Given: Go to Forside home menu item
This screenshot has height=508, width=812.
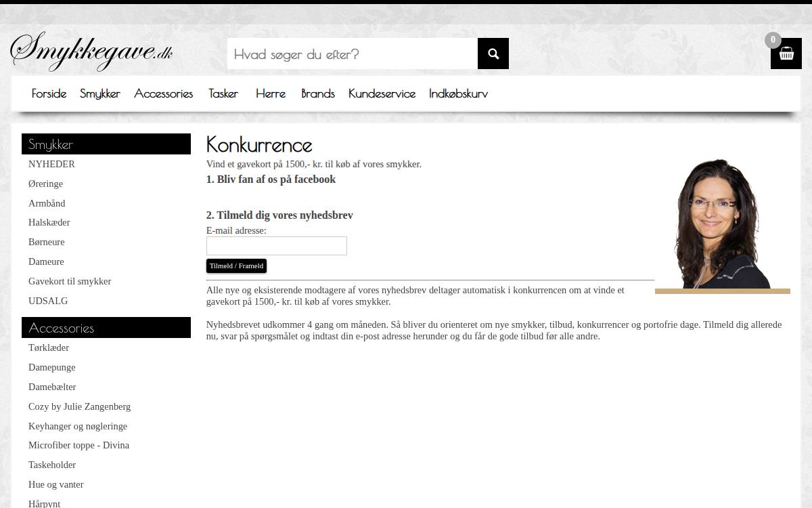Looking at the screenshot, I should click(x=49, y=93).
